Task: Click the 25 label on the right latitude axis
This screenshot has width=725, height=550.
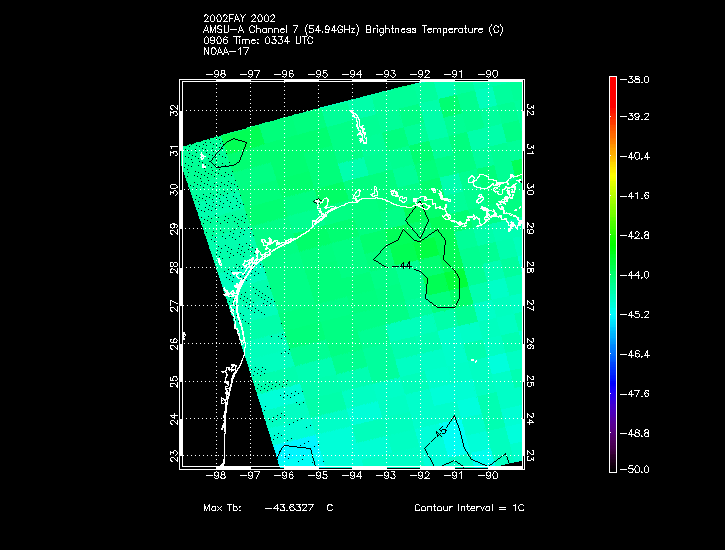Action: 530,381
